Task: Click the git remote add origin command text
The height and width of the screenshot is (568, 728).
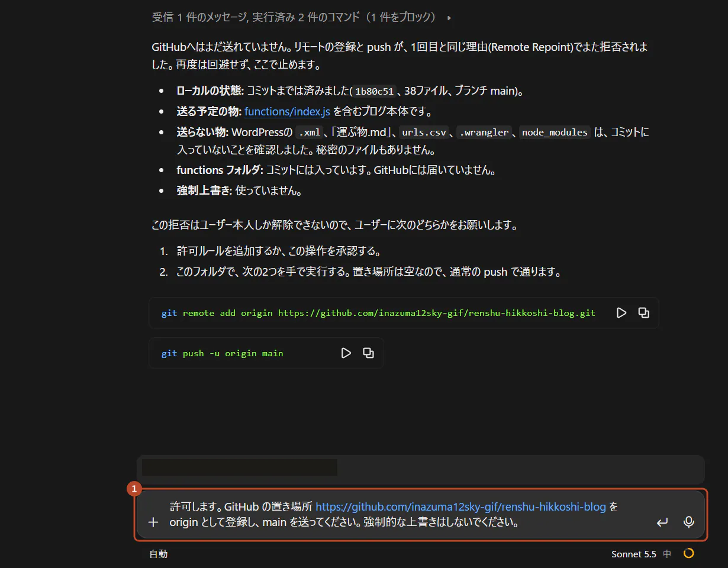Action: (x=378, y=313)
